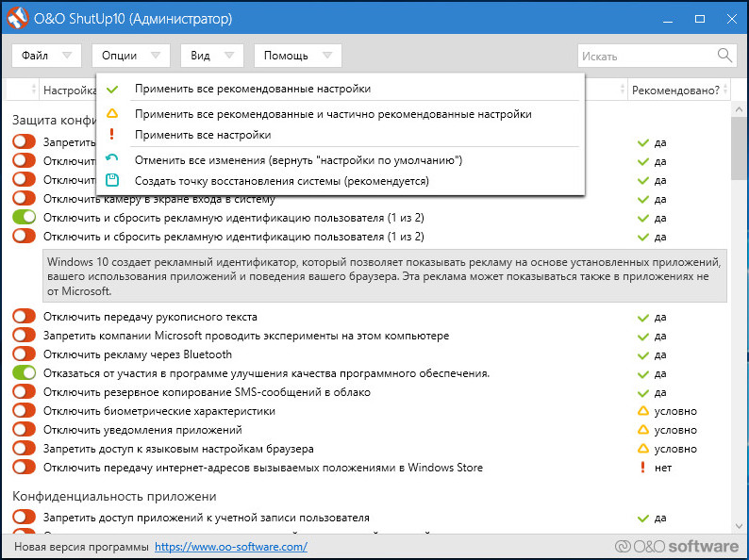This screenshot has width=749, height=560.
Task: Click green check icon for рукописного текста row
Action: tap(643, 318)
